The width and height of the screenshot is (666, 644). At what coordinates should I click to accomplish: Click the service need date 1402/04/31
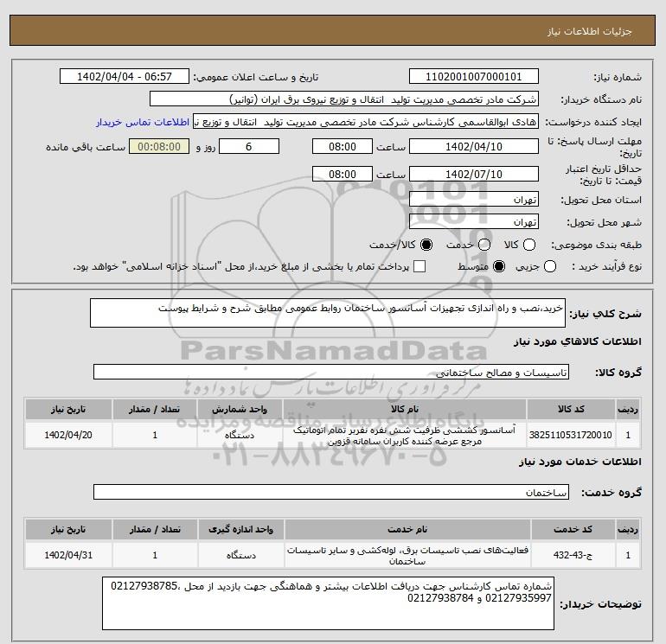(x=68, y=555)
